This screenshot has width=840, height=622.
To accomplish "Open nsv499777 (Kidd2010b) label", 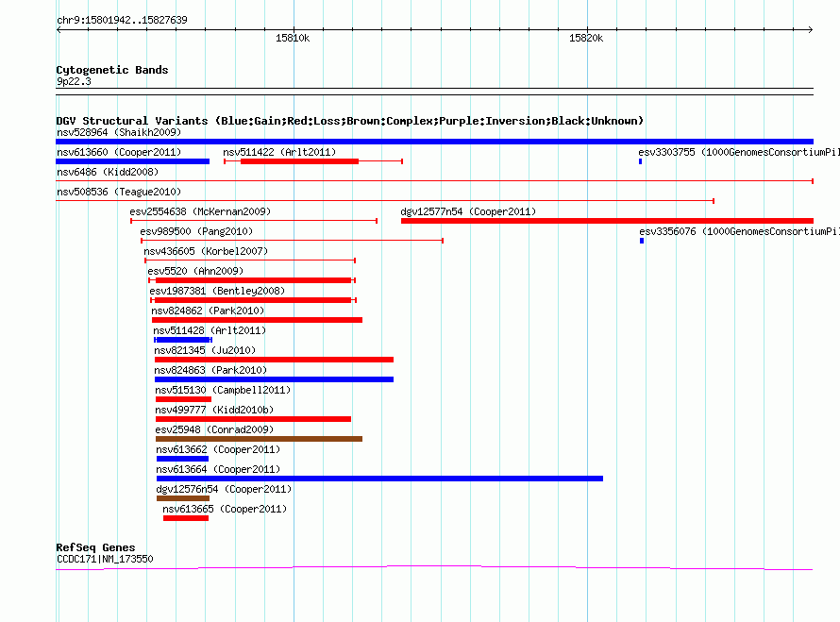I will 214,410.
